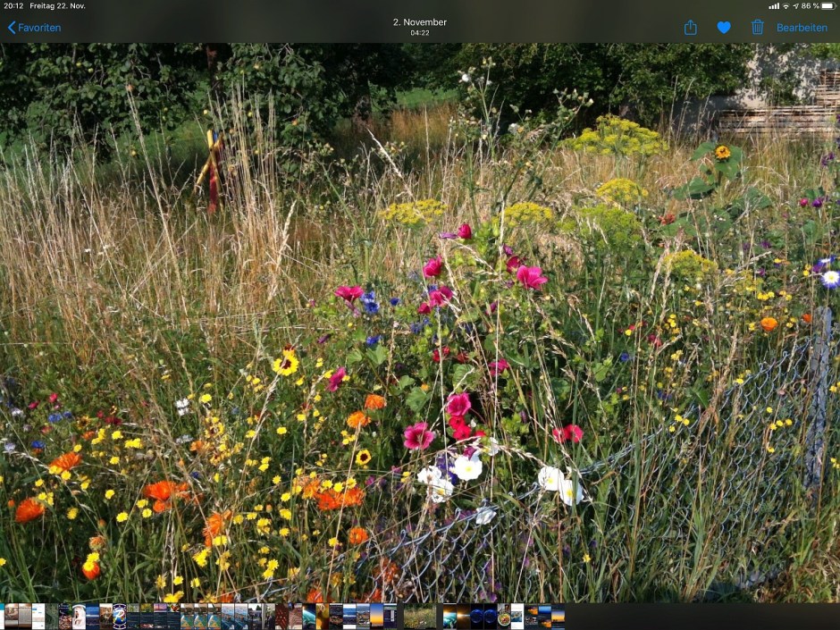Viewport: 840px width, 630px height.
Task: Select the current meadow thumbnail in filmstrip
Action: [x=420, y=617]
